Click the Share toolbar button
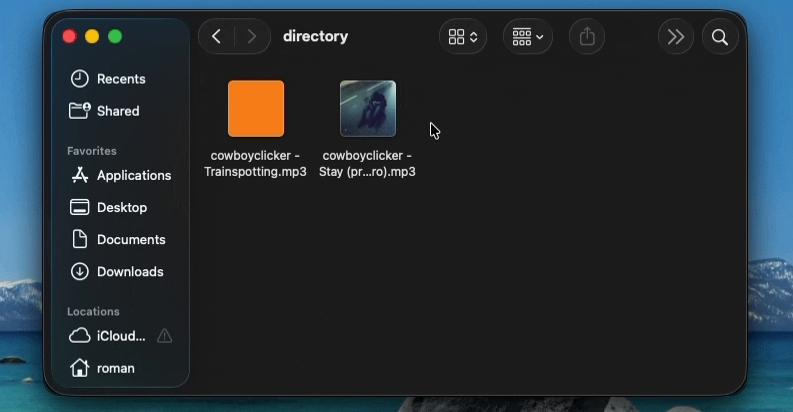793x412 pixels. click(587, 36)
